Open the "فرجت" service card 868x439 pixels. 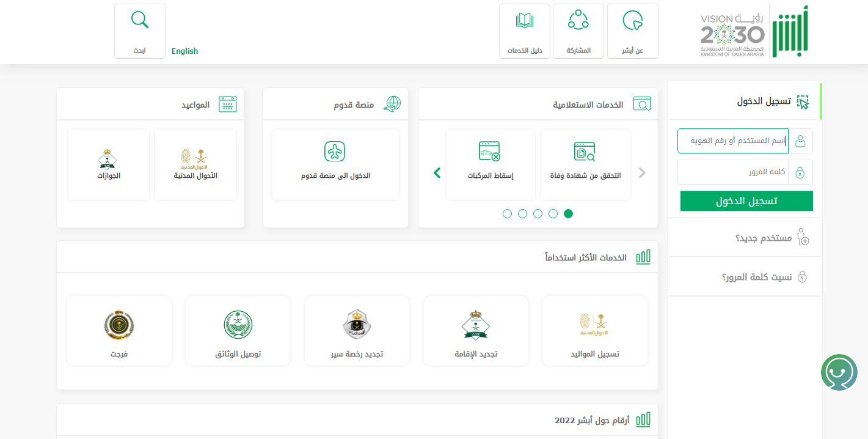[119, 331]
